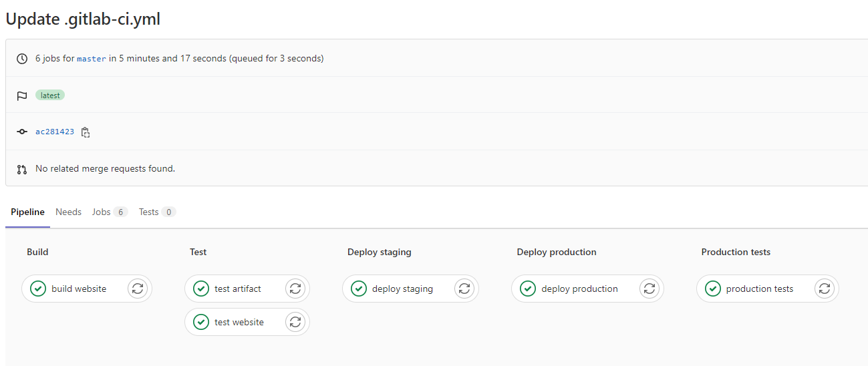Copy commit SHA to clipboard
Image resolution: width=868 pixels, height=366 pixels.
click(86, 132)
